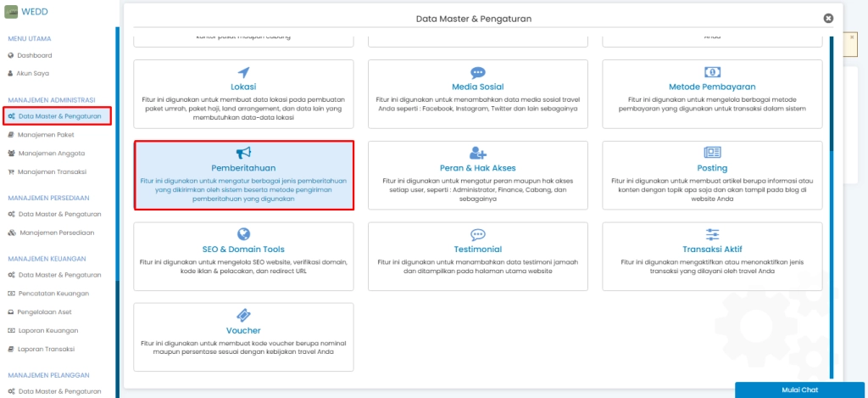Click the dialog's vertical scrollbar
868x398 pixels.
coord(832,204)
